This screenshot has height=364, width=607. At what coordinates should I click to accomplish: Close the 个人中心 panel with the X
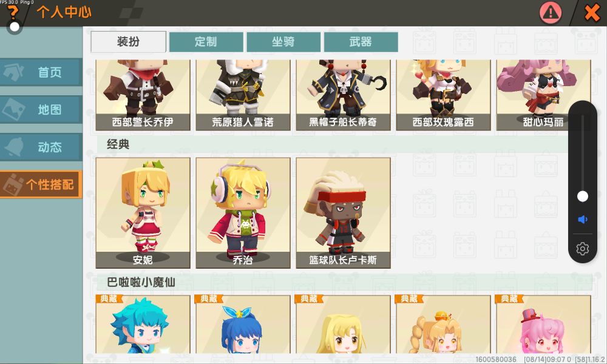[592, 13]
